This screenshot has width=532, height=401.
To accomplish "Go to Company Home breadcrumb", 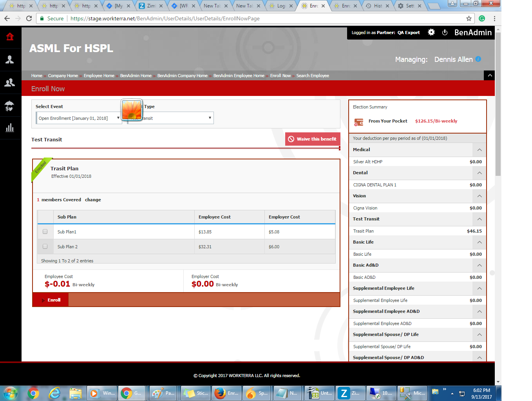I will click(x=63, y=76).
